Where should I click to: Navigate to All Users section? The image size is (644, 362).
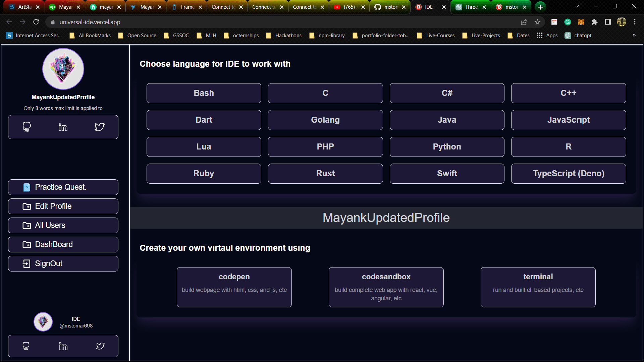click(x=63, y=226)
